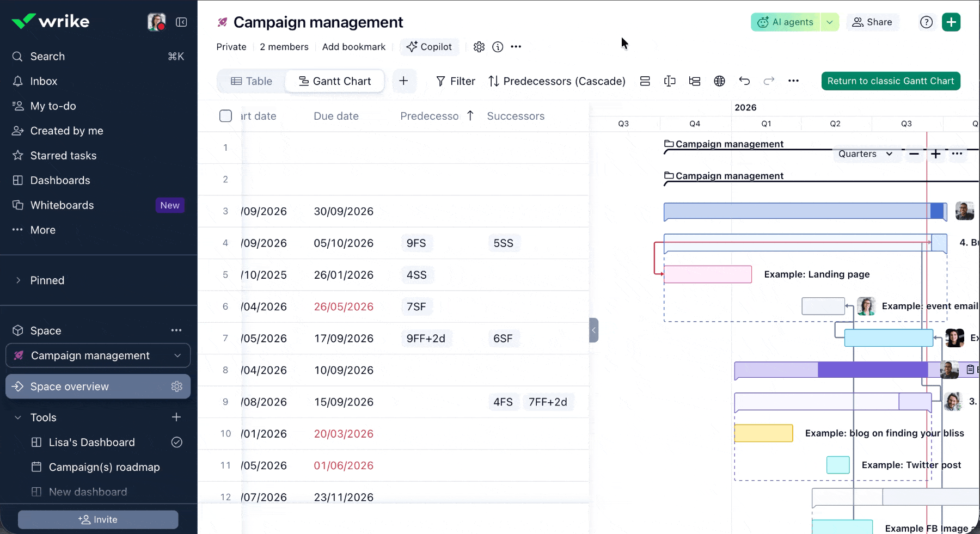The width and height of the screenshot is (980, 534).
Task: Open Lisa's Dashboard
Action: [91, 443]
